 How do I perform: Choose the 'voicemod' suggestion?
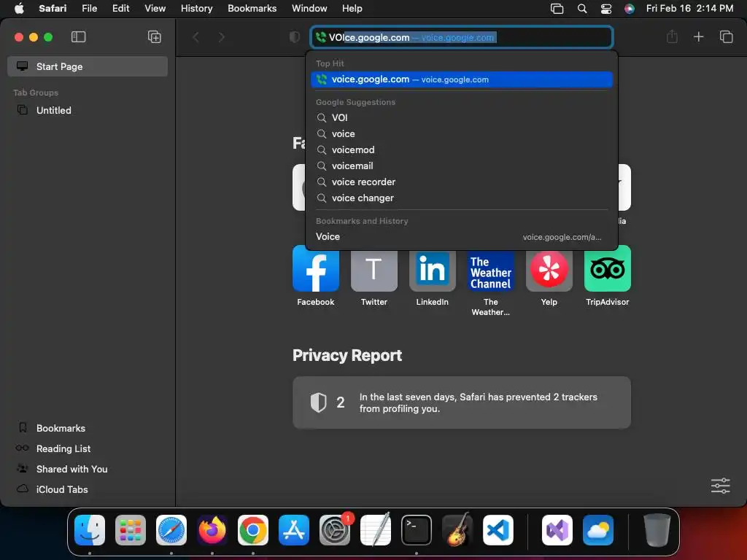(462, 150)
